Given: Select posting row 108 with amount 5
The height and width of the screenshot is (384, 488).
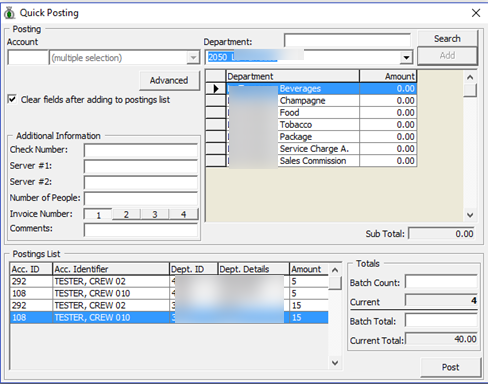Looking at the screenshot, I should pos(169,293).
